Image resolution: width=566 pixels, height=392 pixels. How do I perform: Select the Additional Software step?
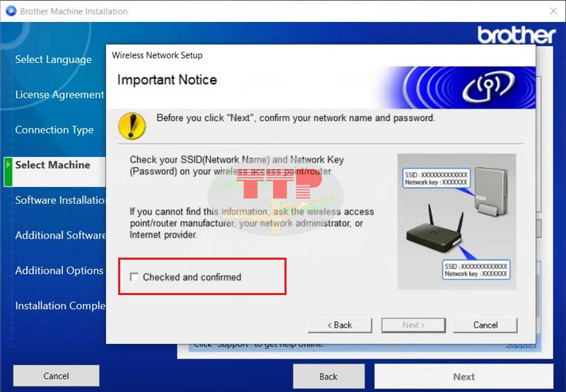[x=60, y=236]
